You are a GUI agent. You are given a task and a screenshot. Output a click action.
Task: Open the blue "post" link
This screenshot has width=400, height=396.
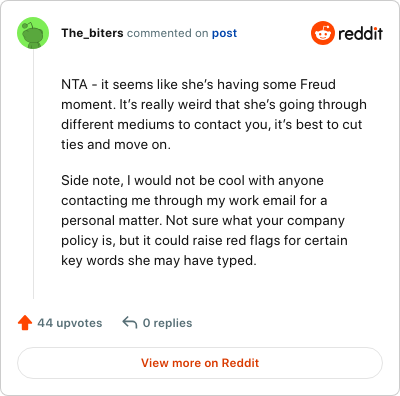coord(224,33)
